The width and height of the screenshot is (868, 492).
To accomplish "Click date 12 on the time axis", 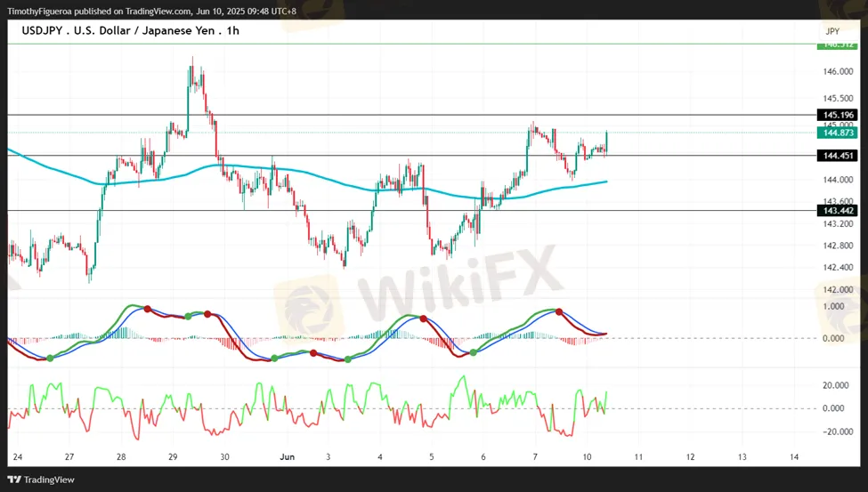I will pyautogui.click(x=690, y=457).
